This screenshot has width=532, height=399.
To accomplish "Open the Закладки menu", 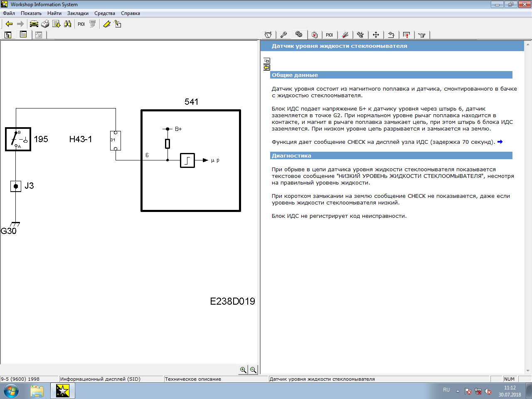I will (x=78, y=13).
